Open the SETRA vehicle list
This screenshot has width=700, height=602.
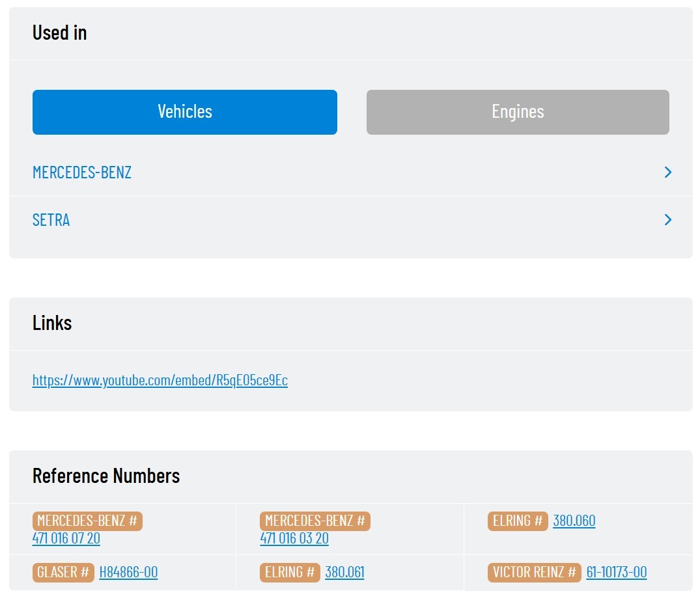[x=51, y=220]
